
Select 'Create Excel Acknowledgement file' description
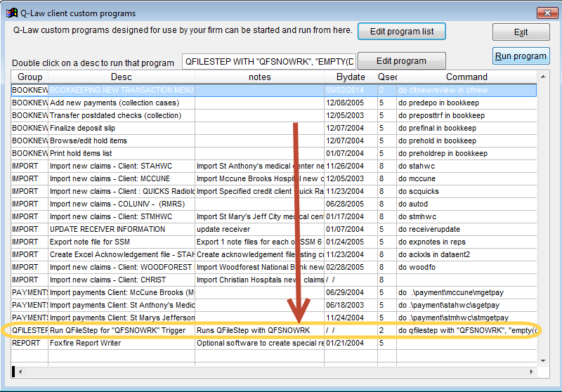pos(122,254)
